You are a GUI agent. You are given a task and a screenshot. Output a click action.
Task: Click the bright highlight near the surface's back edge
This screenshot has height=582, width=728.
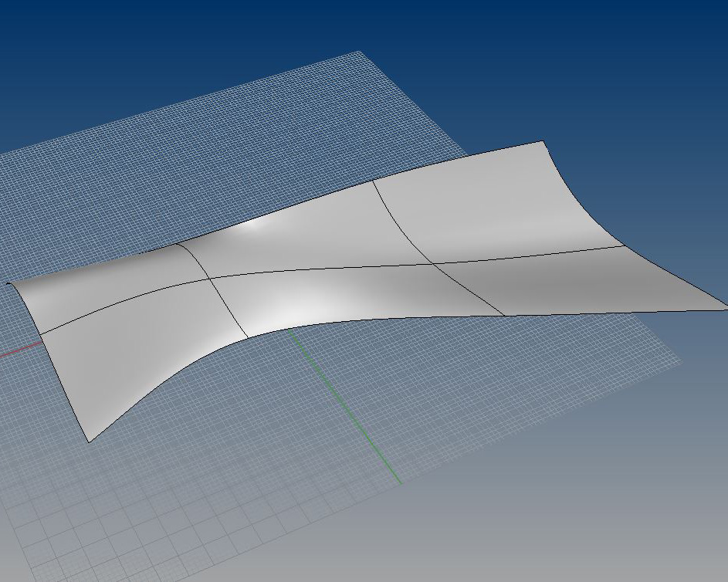point(257,225)
